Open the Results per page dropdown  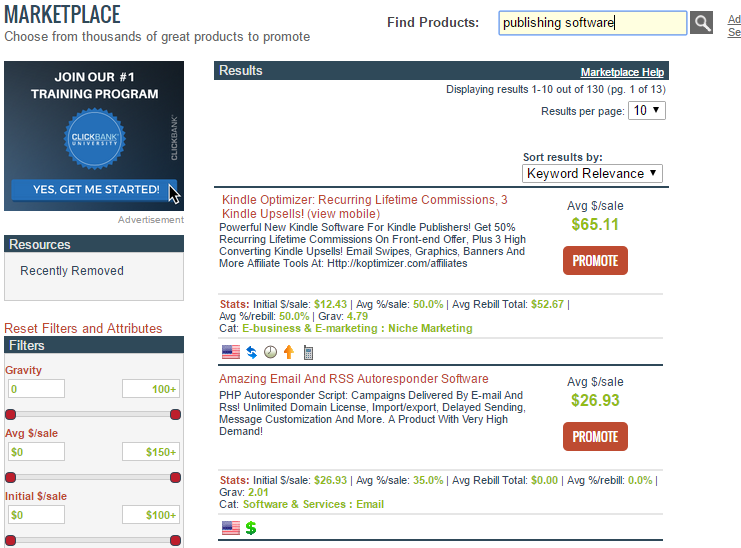point(647,111)
